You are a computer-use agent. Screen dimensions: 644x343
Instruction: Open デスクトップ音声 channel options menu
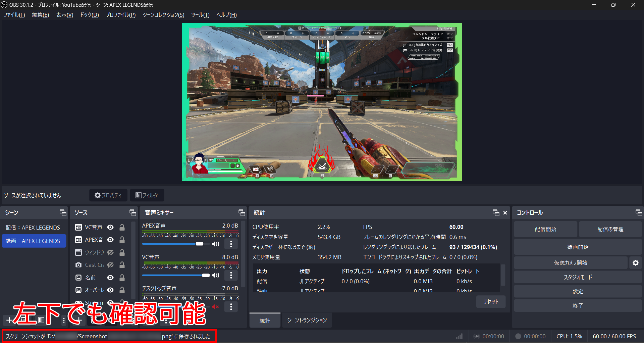231,307
